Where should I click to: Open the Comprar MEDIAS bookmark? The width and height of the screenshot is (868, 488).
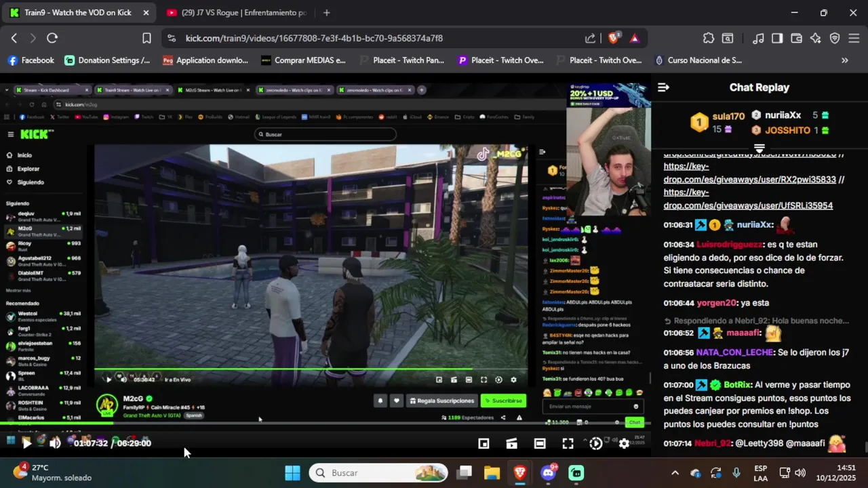[303, 60]
